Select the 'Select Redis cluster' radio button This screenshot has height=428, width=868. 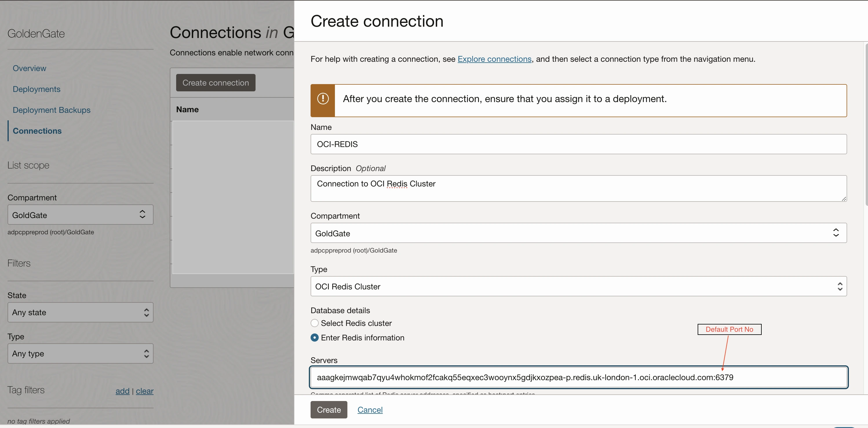[x=314, y=323]
